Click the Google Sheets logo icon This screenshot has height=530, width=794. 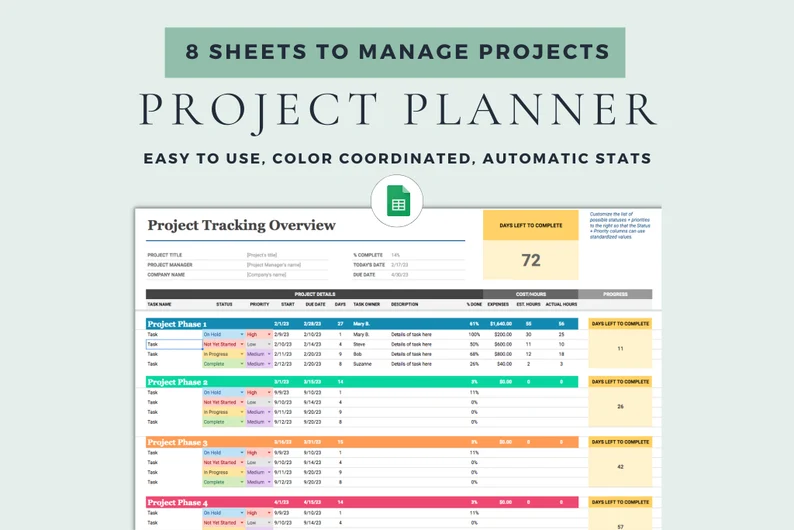click(396, 201)
